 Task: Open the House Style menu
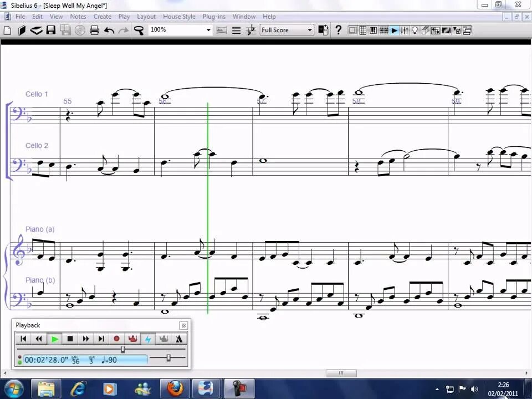(x=179, y=17)
